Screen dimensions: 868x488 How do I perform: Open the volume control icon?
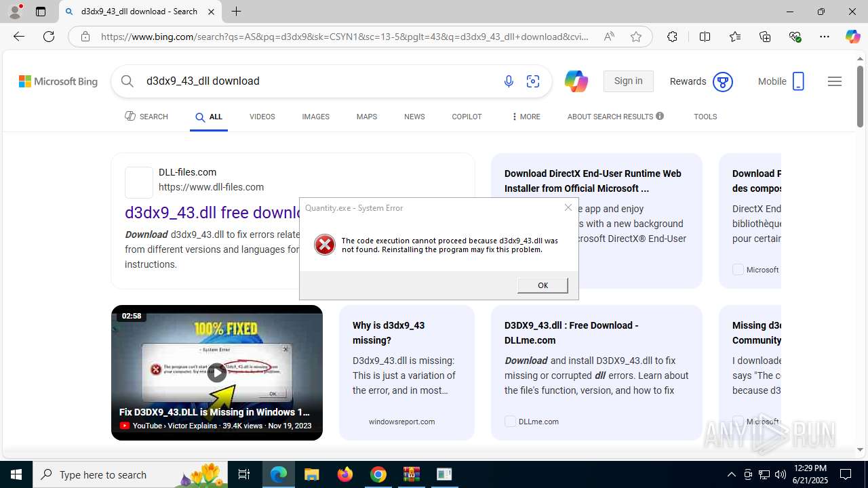tap(781, 474)
